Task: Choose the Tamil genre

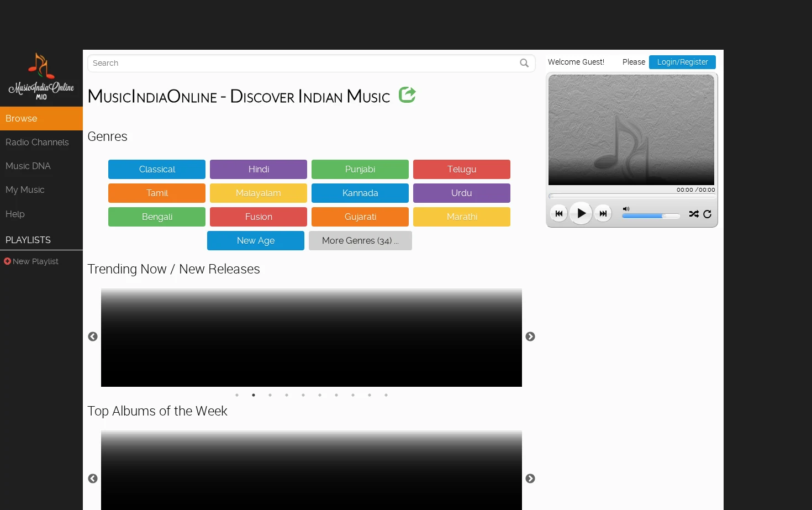Action: coord(157,193)
